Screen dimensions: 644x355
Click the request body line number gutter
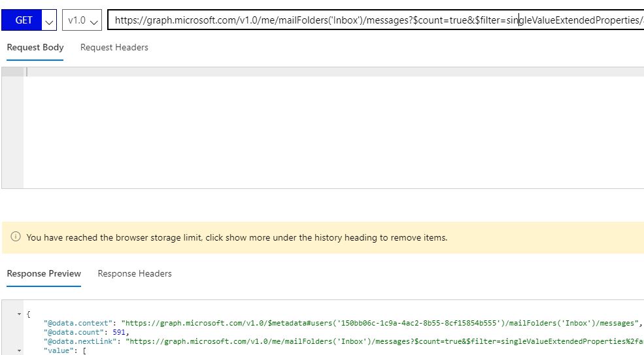(12, 127)
